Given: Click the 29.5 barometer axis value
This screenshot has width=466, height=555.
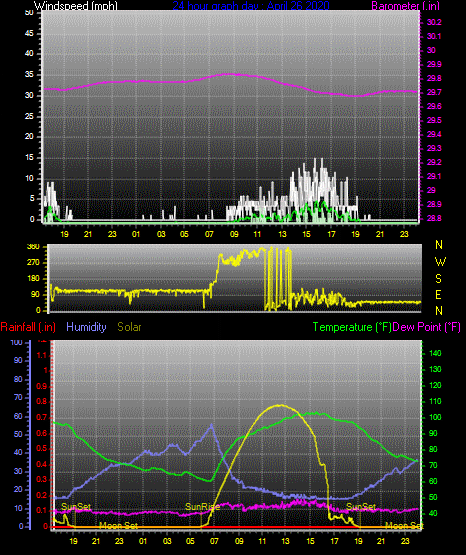Looking at the screenshot, I should [x=434, y=120].
